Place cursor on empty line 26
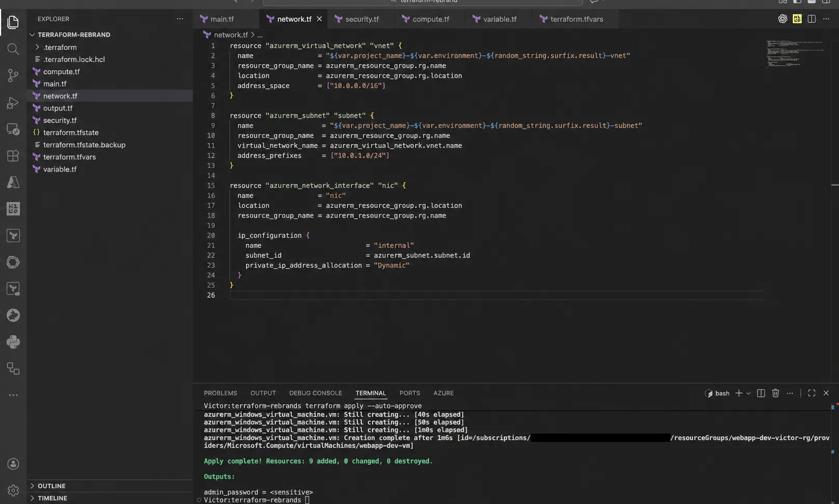The height and width of the screenshot is (504, 839). pyautogui.click(x=496, y=295)
